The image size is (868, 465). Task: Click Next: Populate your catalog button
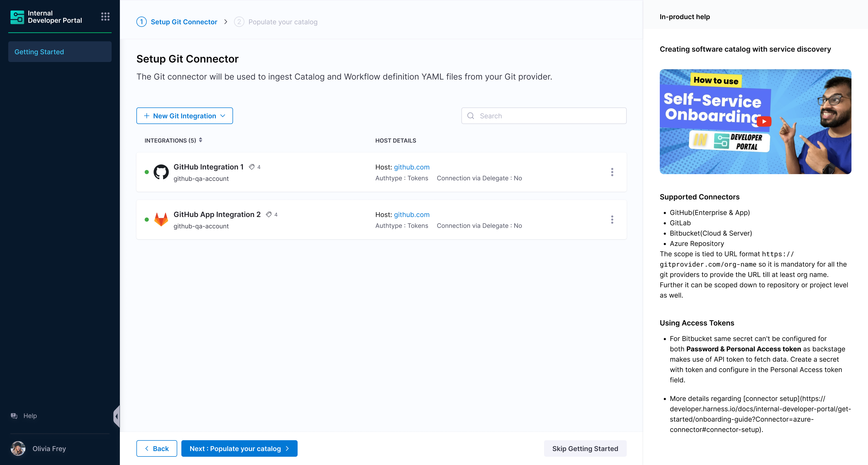point(239,448)
